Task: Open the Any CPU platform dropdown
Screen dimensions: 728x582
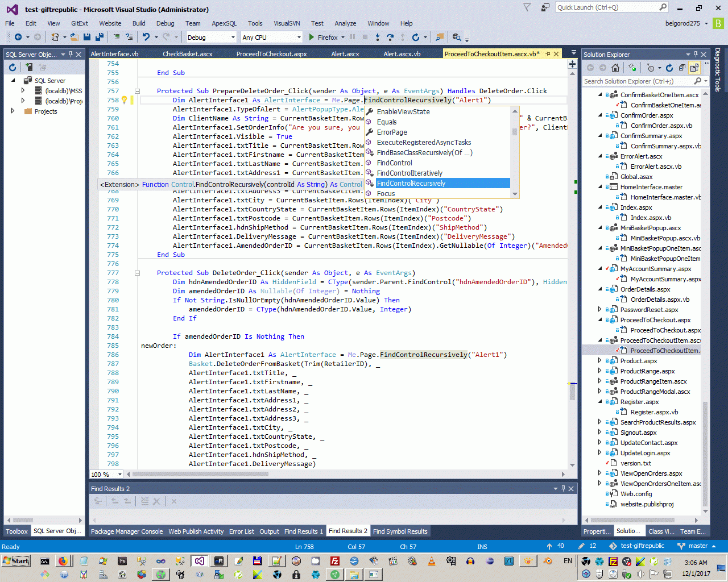Action: [299, 38]
